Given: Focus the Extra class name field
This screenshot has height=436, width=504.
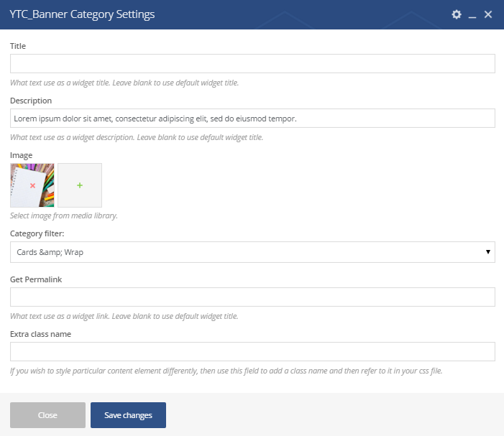Looking at the screenshot, I should (x=252, y=351).
